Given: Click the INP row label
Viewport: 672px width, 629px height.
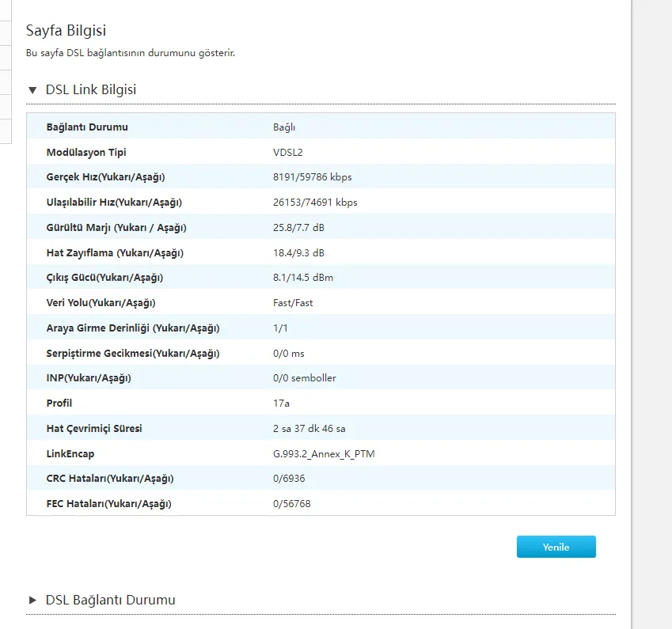Looking at the screenshot, I should [x=89, y=378].
